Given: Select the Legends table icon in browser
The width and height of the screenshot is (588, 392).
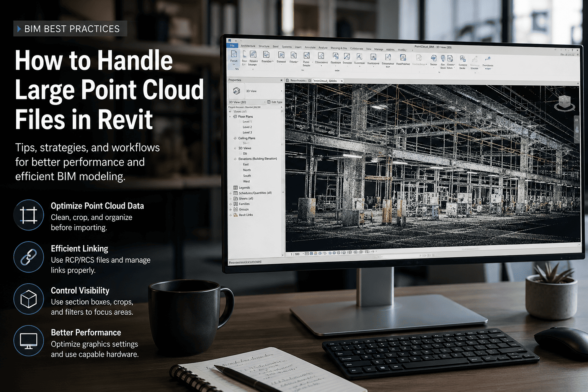Looking at the screenshot, I should point(235,188).
